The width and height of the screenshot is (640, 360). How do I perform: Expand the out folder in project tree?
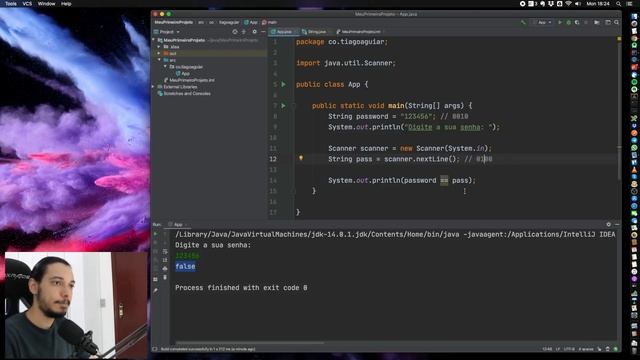pos(159,53)
